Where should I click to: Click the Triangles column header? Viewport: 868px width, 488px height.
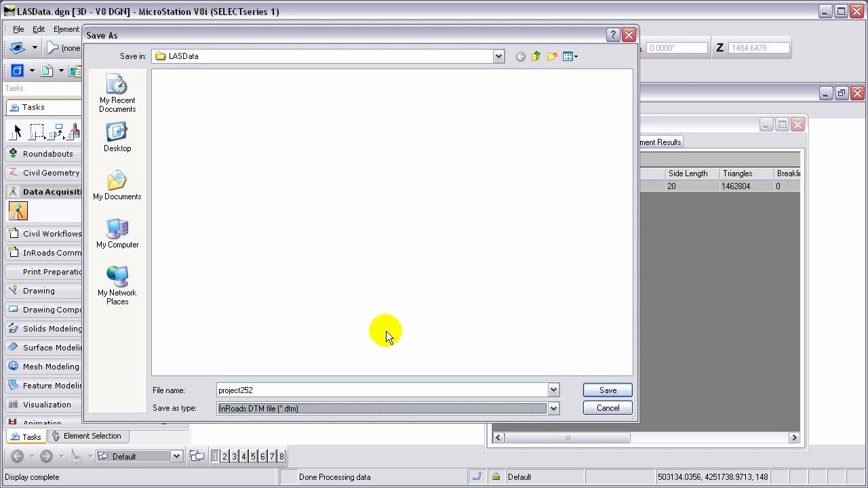[x=747, y=174]
